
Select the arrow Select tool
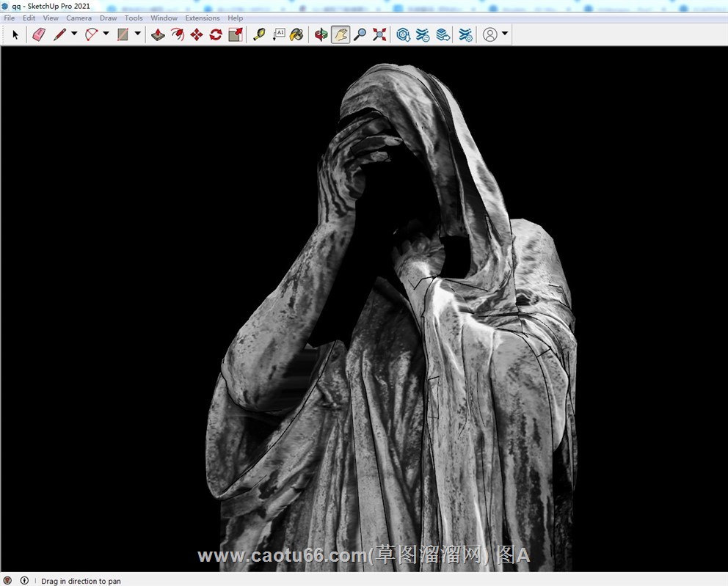[x=15, y=34]
